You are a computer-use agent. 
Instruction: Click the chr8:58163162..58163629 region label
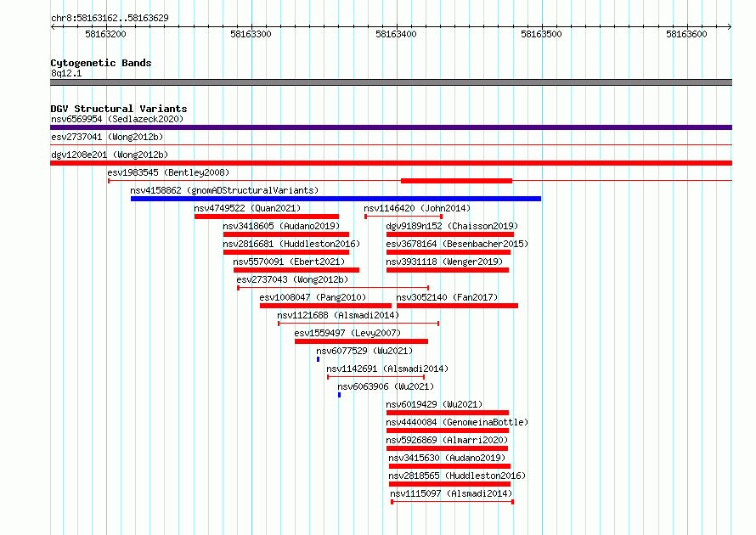[x=110, y=18]
